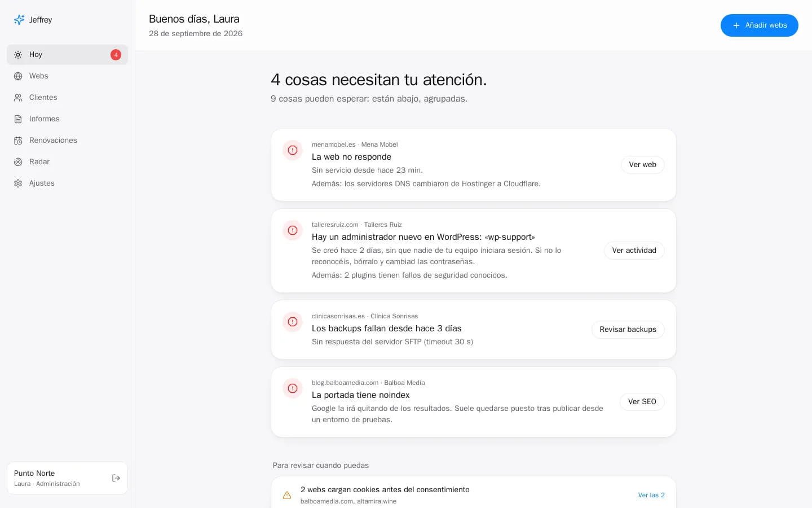The width and height of the screenshot is (812, 508).
Task: Click the 2 plugins security flaws note
Action: [x=409, y=275]
